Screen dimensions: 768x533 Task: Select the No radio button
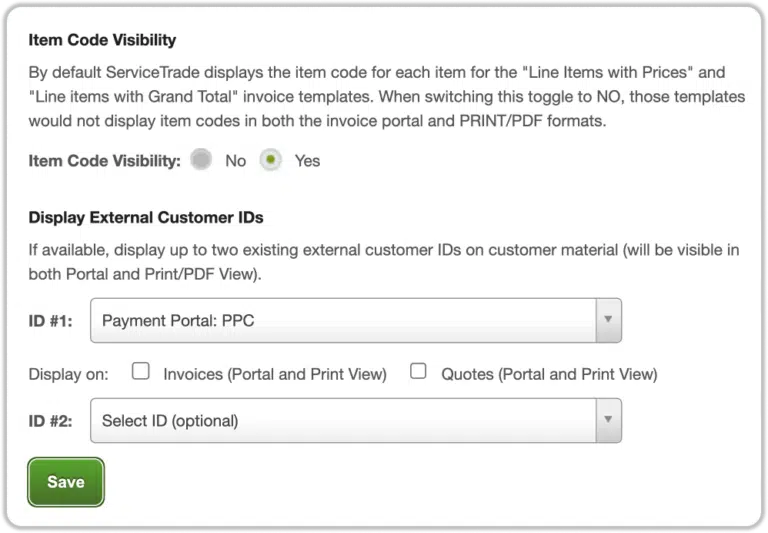pyautogui.click(x=202, y=160)
